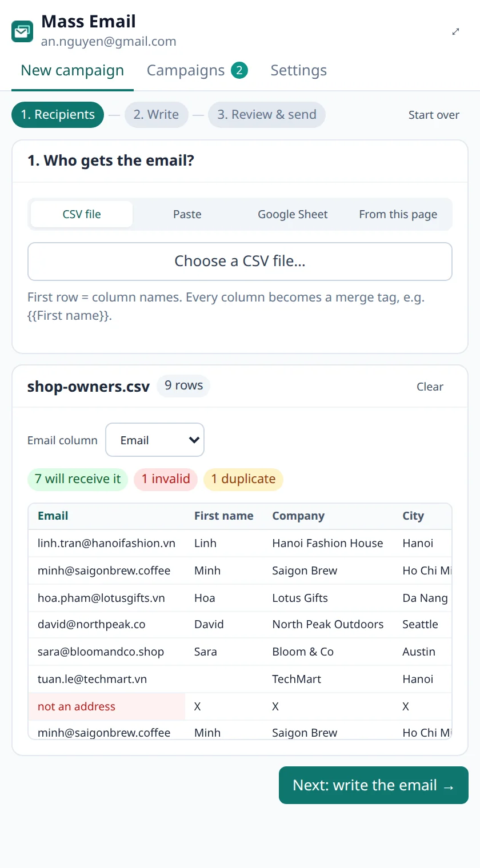Go to step 2. Write
This screenshot has width=480, height=868.
[x=156, y=115]
